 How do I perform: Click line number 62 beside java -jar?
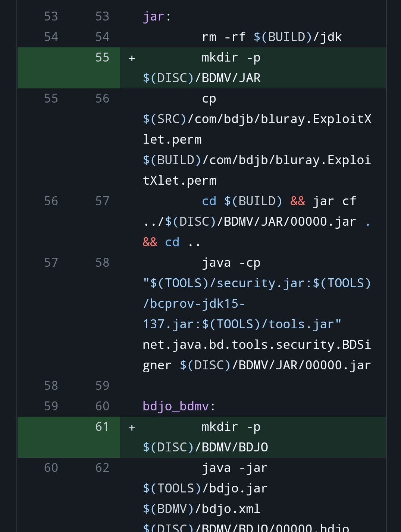point(102,467)
